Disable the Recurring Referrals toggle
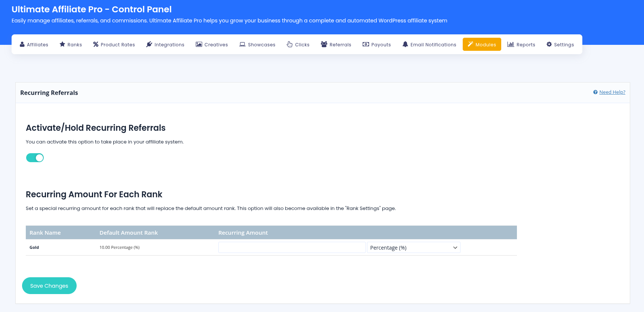This screenshot has height=312, width=644. [35, 158]
